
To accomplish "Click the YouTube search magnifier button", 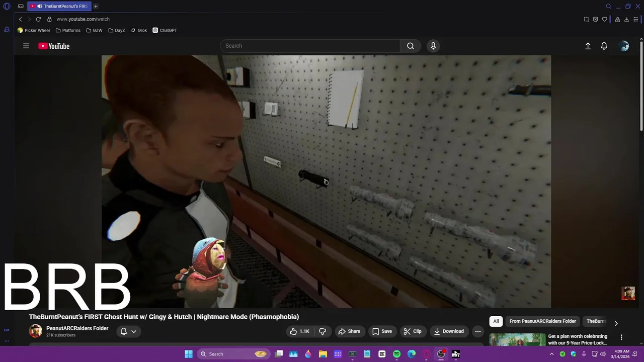I will (x=411, y=46).
